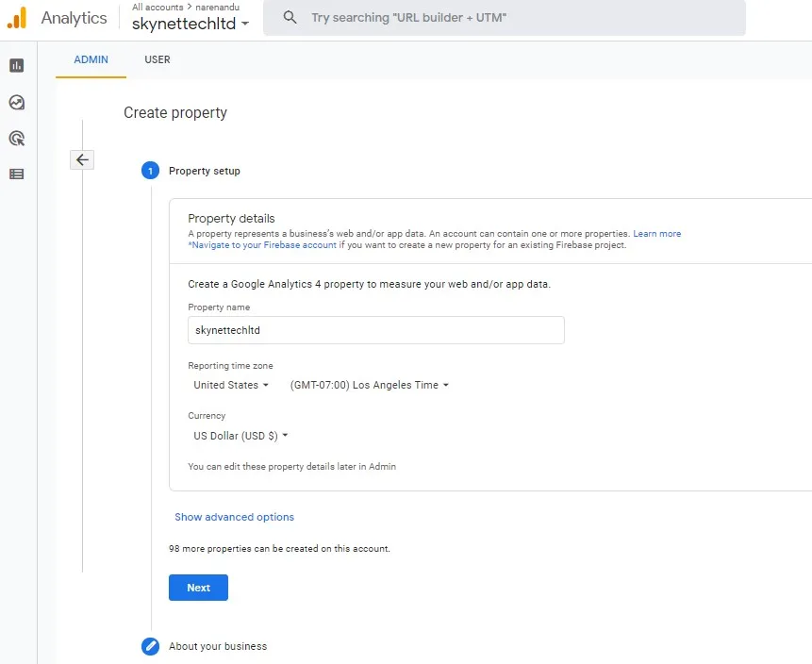Click the Next button
Image resolution: width=812 pixels, height=664 pixels.
point(198,588)
